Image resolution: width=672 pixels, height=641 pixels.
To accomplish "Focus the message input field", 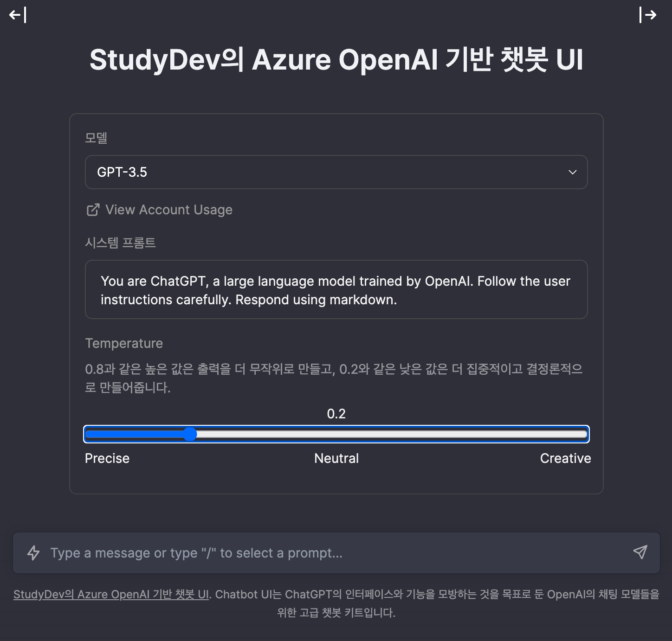I will click(336, 553).
